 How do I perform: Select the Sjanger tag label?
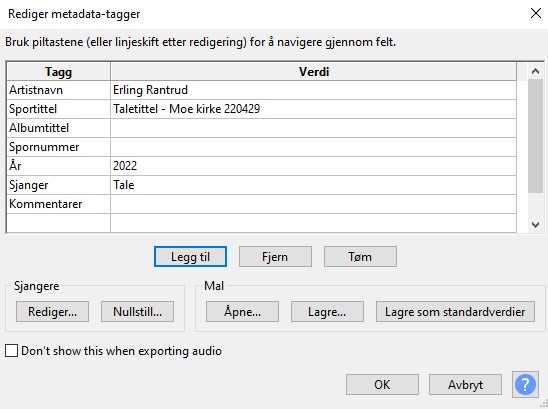pos(58,185)
